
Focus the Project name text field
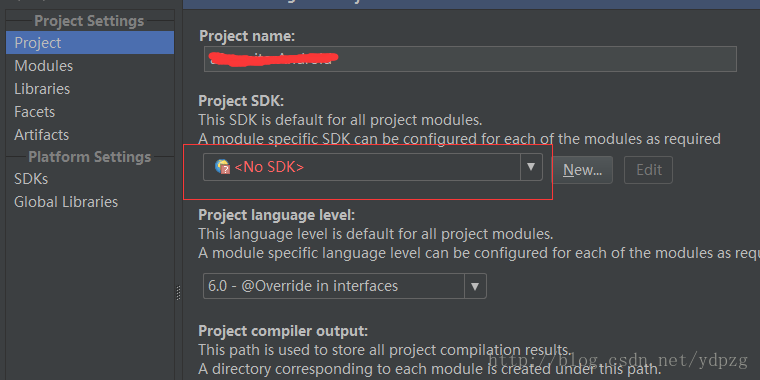[x=470, y=59]
